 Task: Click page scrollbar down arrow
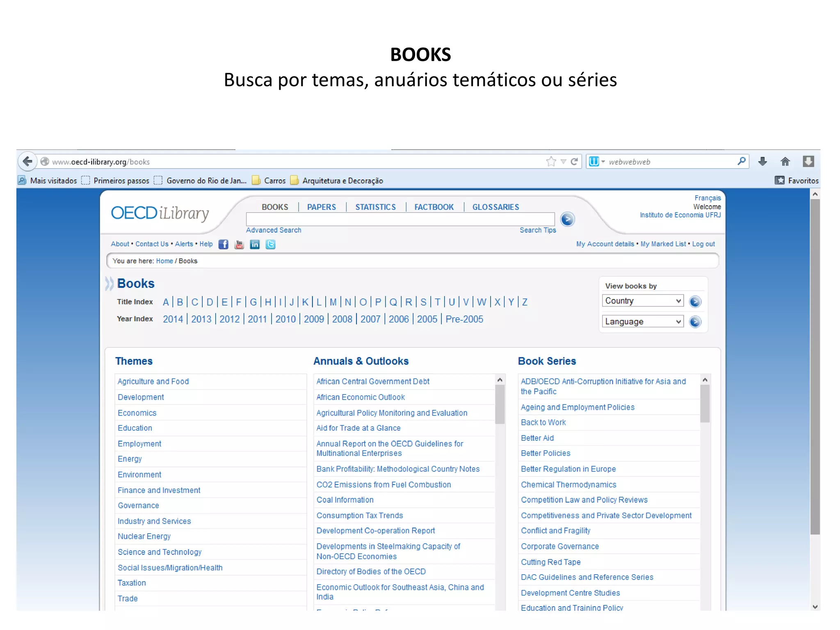[815, 607]
